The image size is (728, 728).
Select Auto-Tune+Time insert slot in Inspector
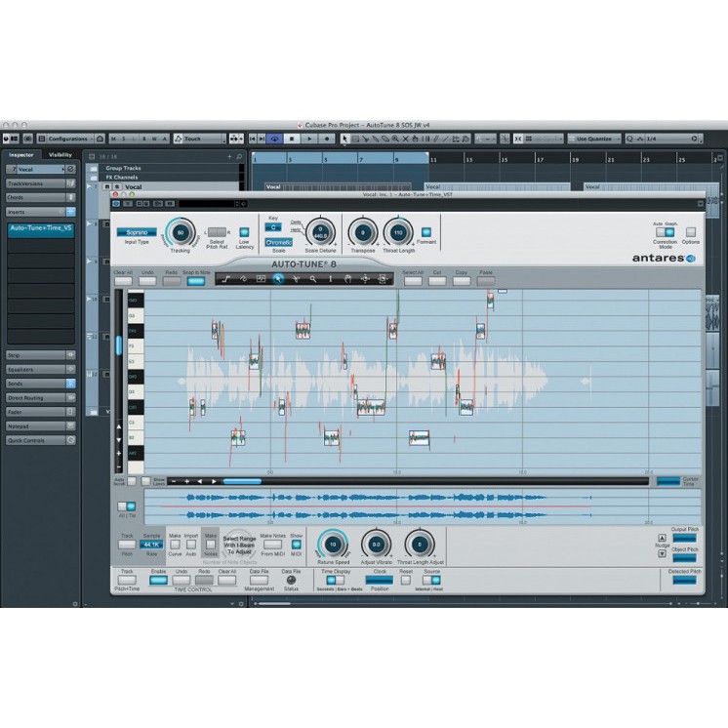(x=40, y=228)
